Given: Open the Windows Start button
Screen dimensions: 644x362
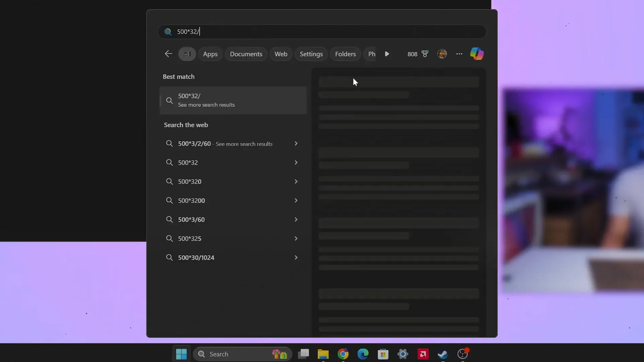Looking at the screenshot, I should pos(181,354).
